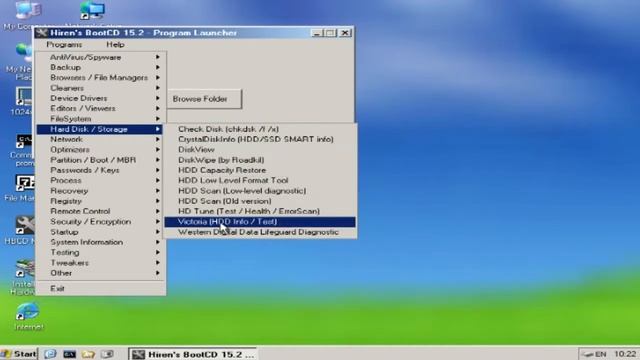640x360 pixels.
Task: Click the Browse Folder button
Action: 204,99
